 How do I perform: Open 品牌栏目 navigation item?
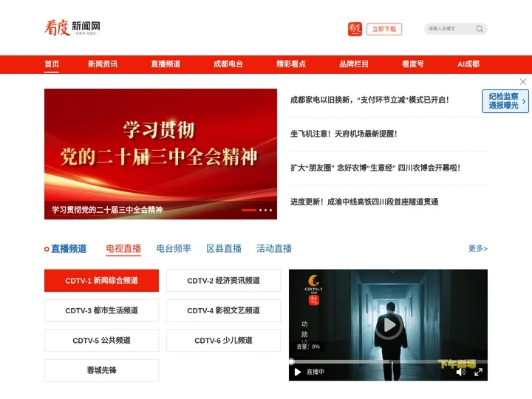pos(353,64)
